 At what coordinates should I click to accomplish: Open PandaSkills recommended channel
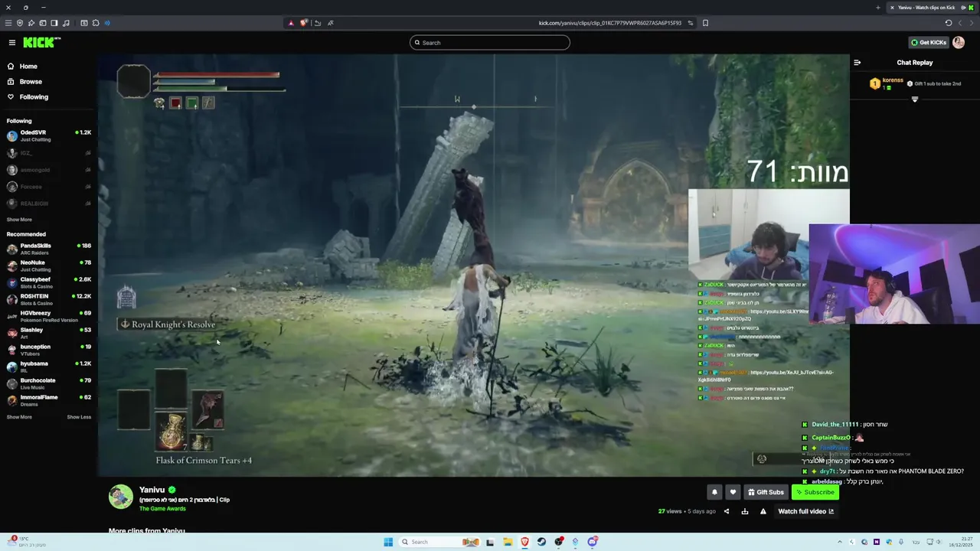point(48,249)
